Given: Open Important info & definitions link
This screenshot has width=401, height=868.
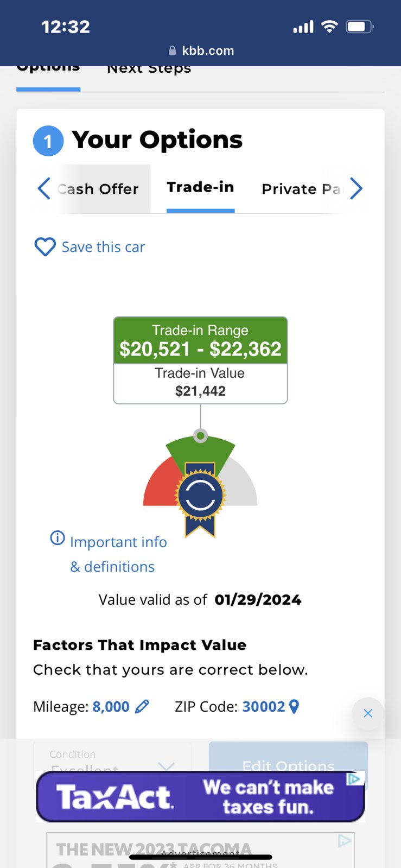Looking at the screenshot, I should [118, 554].
